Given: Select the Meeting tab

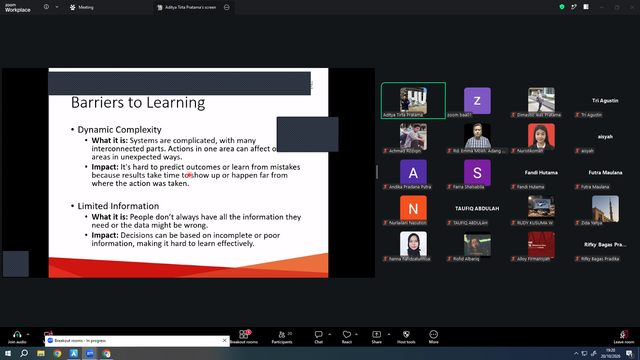Looking at the screenshot, I should (x=82, y=7).
